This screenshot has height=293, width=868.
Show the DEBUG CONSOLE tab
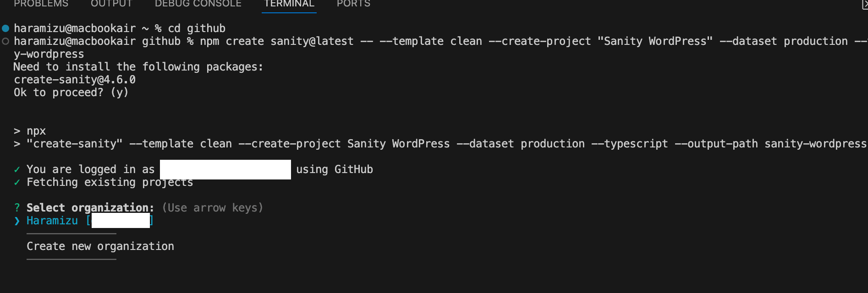point(198,4)
